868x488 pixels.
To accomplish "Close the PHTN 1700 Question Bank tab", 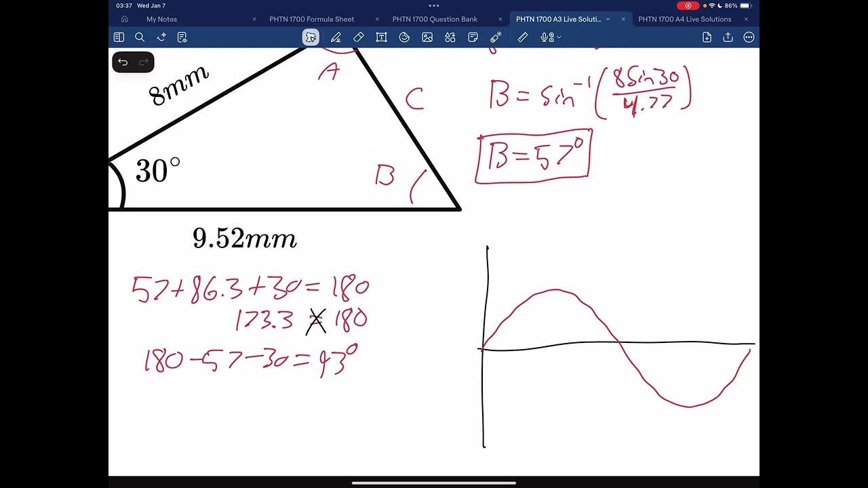I will 500,19.
